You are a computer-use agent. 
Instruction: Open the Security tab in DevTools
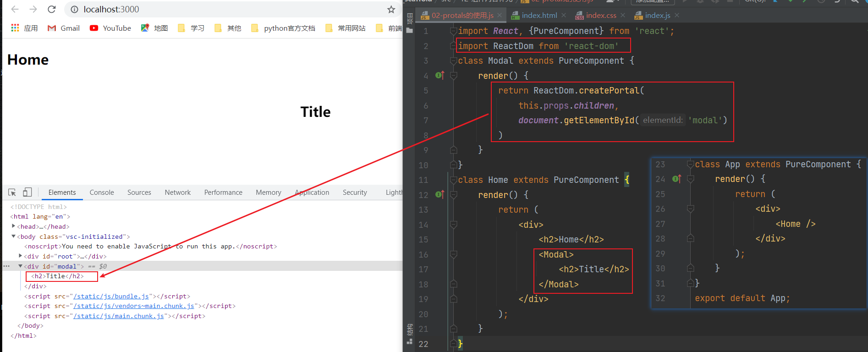(x=355, y=192)
